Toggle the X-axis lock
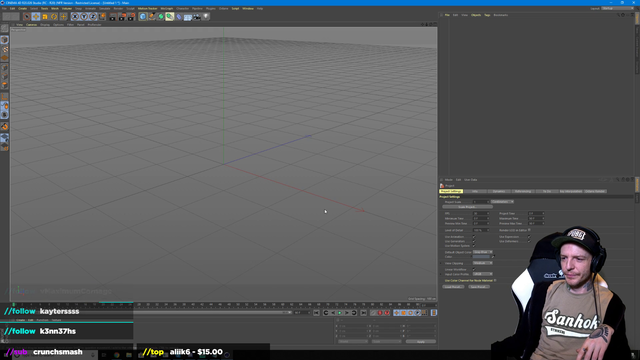 point(75,17)
